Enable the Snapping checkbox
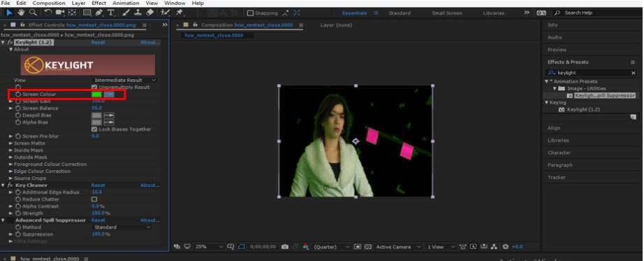Viewport: 644px width, 261px height. click(250, 13)
